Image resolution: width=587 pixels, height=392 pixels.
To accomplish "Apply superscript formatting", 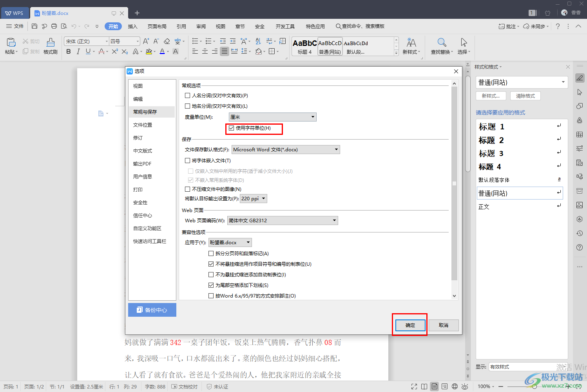I will (x=115, y=51).
